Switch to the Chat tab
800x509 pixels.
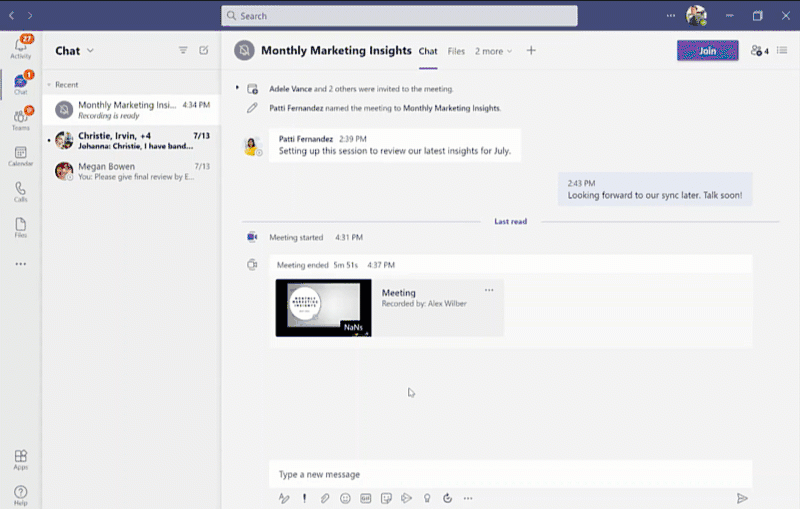tap(428, 51)
